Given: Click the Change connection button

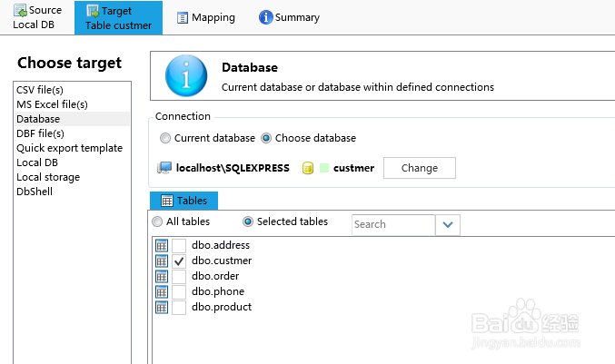Looking at the screenshot, I should click(x=419, y=168).
